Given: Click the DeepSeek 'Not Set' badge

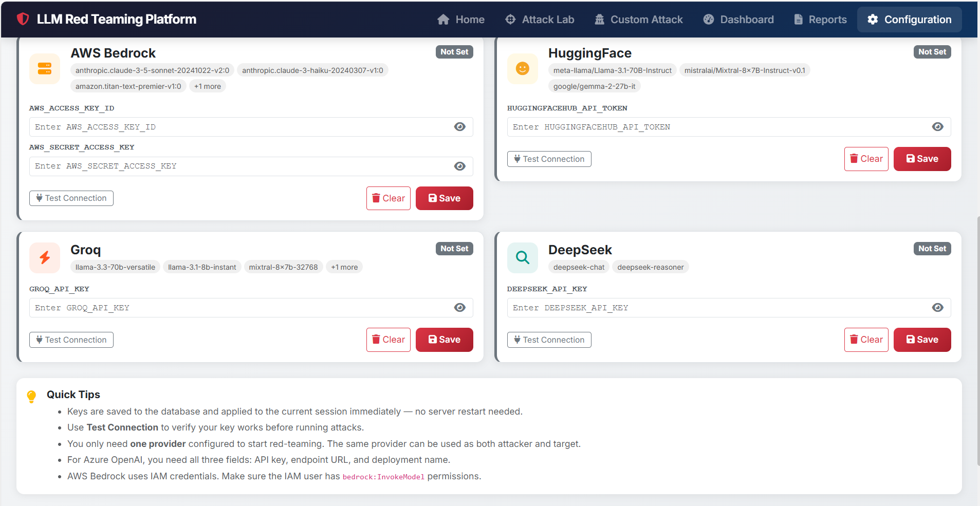Looking at the screenshot, I should tap(932, 249).
